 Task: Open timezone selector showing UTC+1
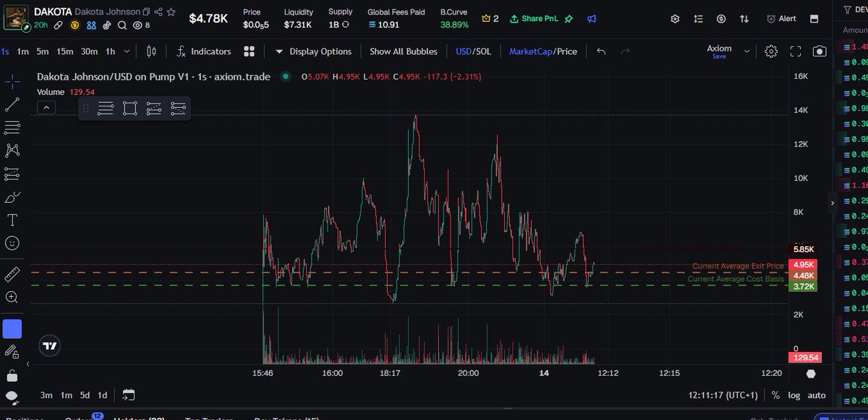tap(725, 395)
